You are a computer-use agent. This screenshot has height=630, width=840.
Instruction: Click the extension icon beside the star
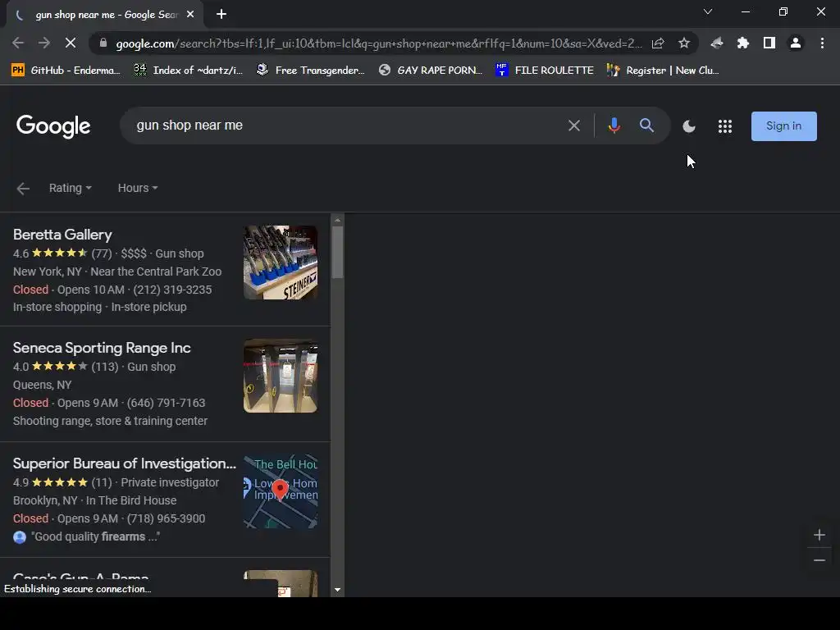(x=717, y=43)
